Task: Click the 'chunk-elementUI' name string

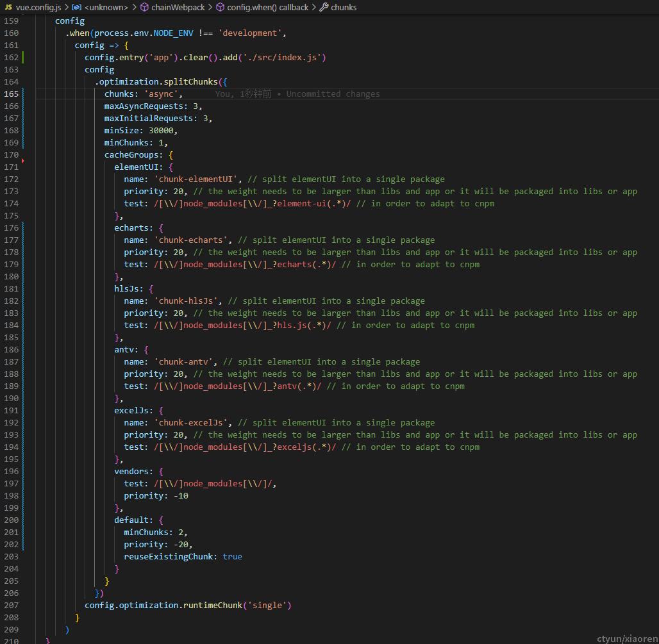Action: point(196,179)
